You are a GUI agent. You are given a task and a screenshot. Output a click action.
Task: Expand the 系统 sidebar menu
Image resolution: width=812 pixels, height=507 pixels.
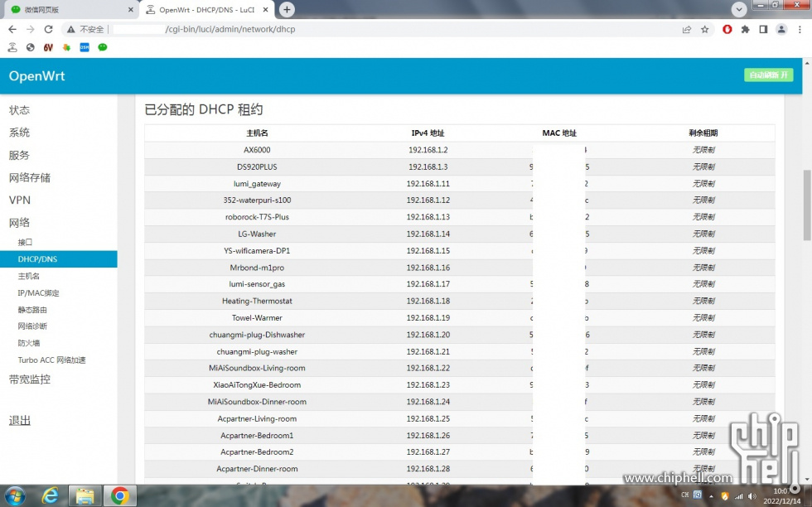click(x=19, y=133)
